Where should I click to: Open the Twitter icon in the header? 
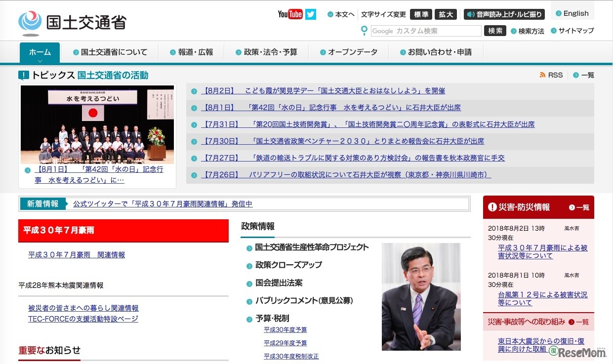[x=310, y=14]
